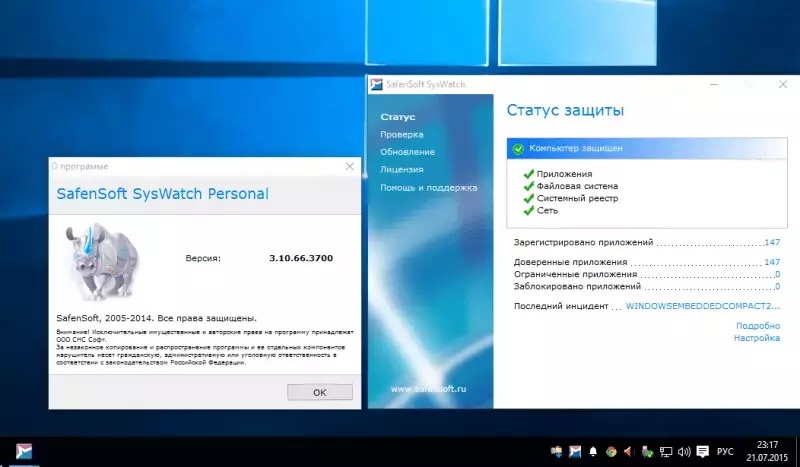Open the network status tray icon

[665, 452]
